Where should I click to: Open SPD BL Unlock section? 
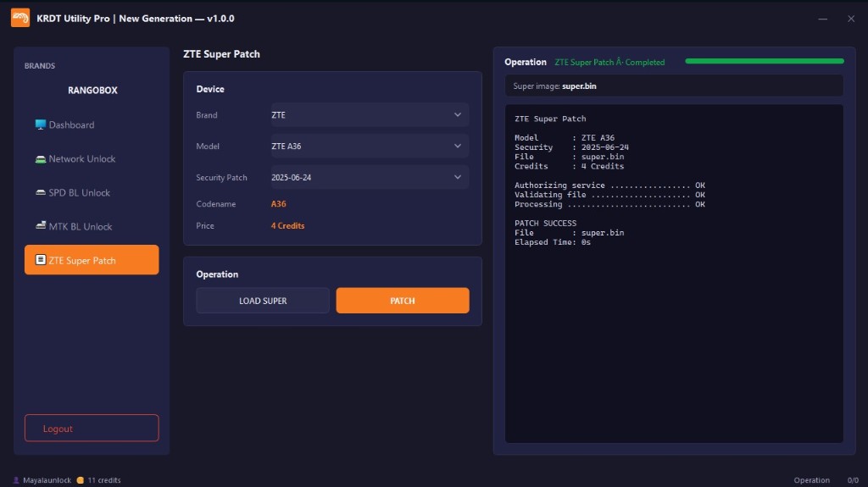[92, 192]
